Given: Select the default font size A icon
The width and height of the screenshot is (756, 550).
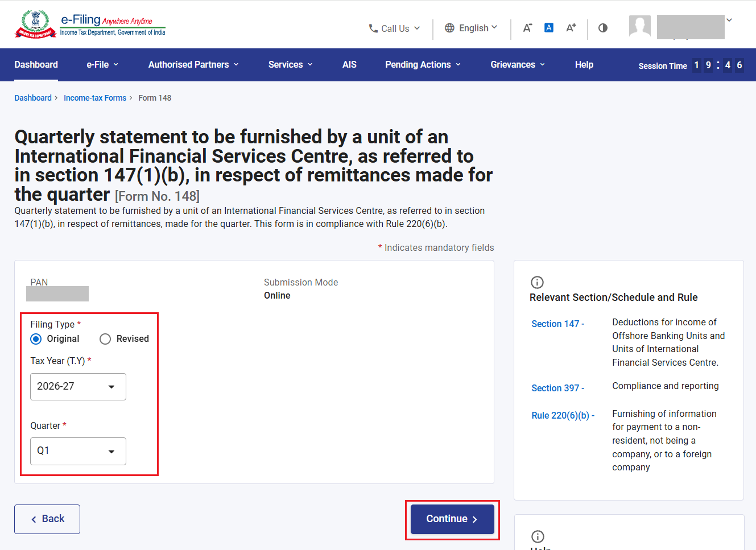Looking at the screenshot, I should [x=549, y=28].
